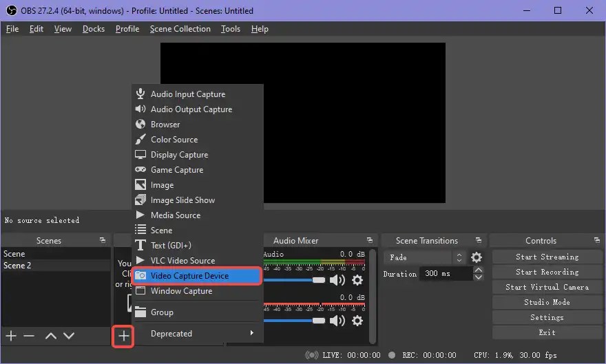This screenshot has width=606, height=364.
Task: Pop out the Audio Mixer dock
Action: pos(370,240)
